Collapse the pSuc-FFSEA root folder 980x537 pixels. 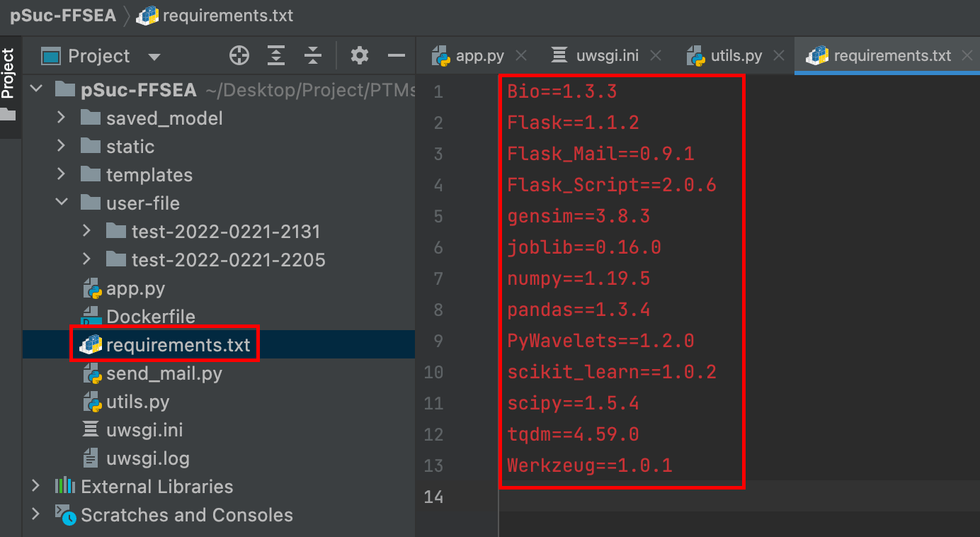(38, 90)
